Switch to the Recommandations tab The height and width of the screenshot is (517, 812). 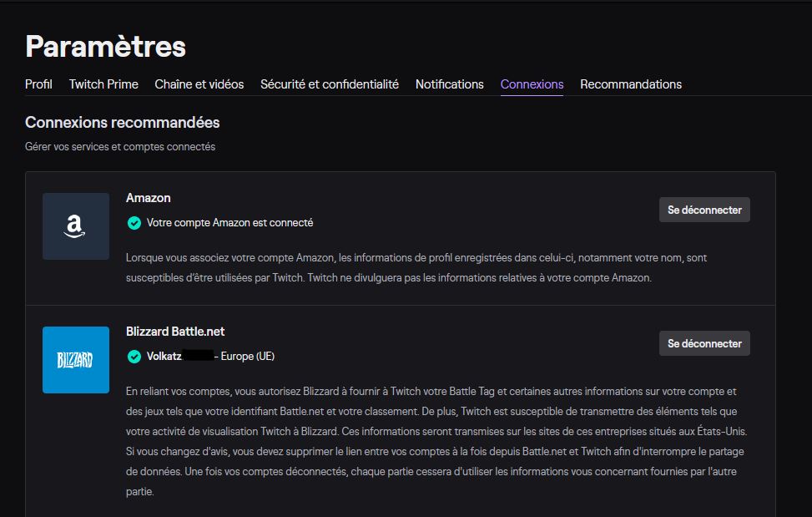631,84
